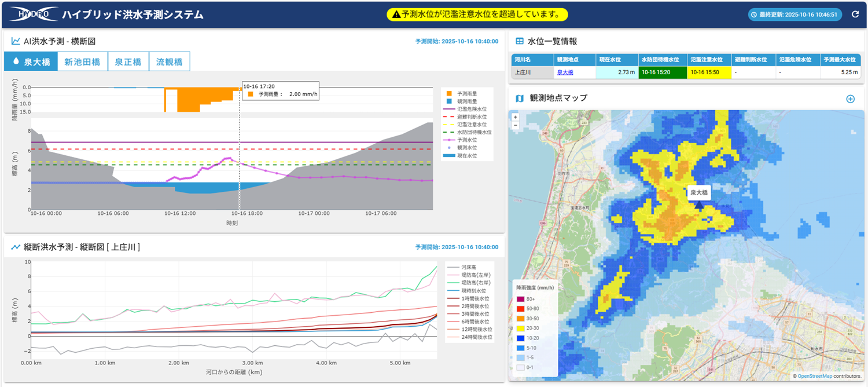Image resolution: width=868 pixels, height=387 pixels.
Task: Select the 流観橋 tab
Action: click(169, 61)
